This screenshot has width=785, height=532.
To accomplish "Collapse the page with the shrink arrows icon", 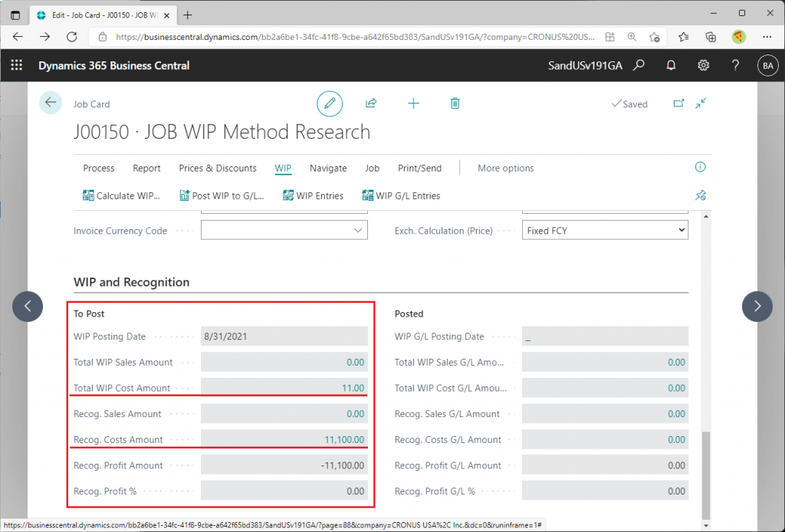I will click(701, 103).
